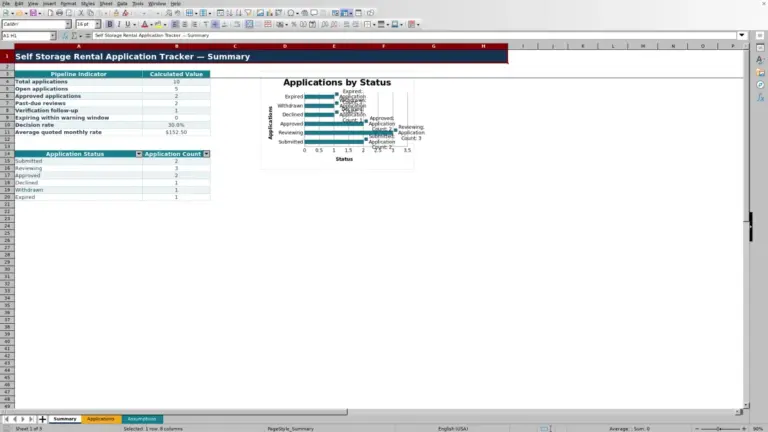The width and height of the screenshot is (768, 432).
Task: Open the sidebar Functions fx icon
Action: coord(760,98)
